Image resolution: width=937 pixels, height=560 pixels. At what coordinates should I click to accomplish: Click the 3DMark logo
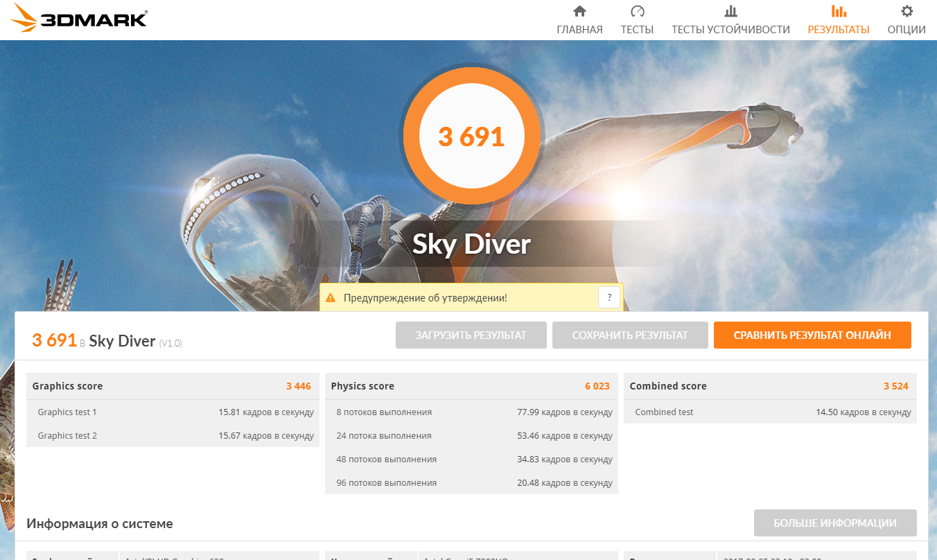(x=80, y=19)
